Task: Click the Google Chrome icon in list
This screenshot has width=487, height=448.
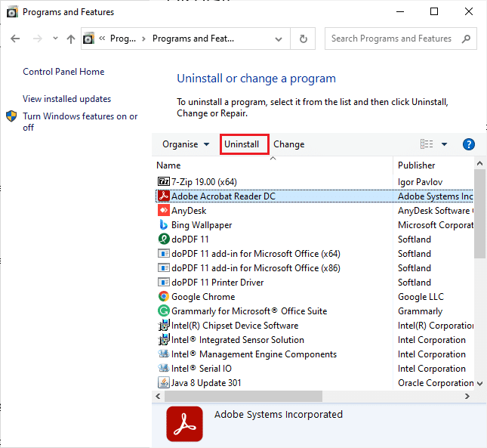Action: (164, 297)
